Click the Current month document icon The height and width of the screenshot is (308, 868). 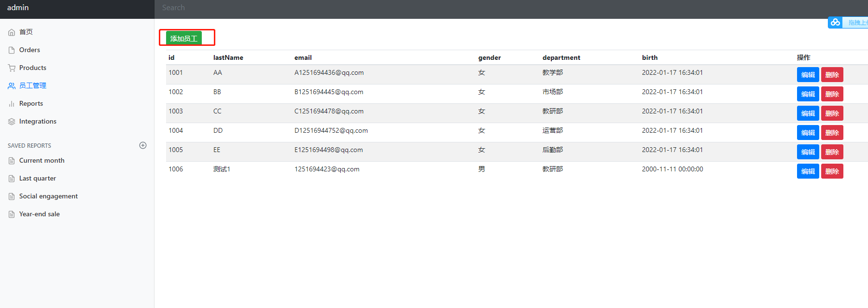12,161
